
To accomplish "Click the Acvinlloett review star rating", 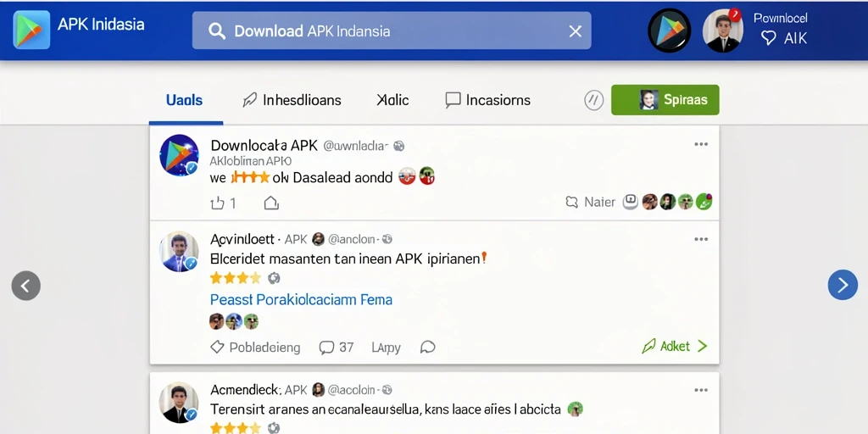I will point(236,278).
